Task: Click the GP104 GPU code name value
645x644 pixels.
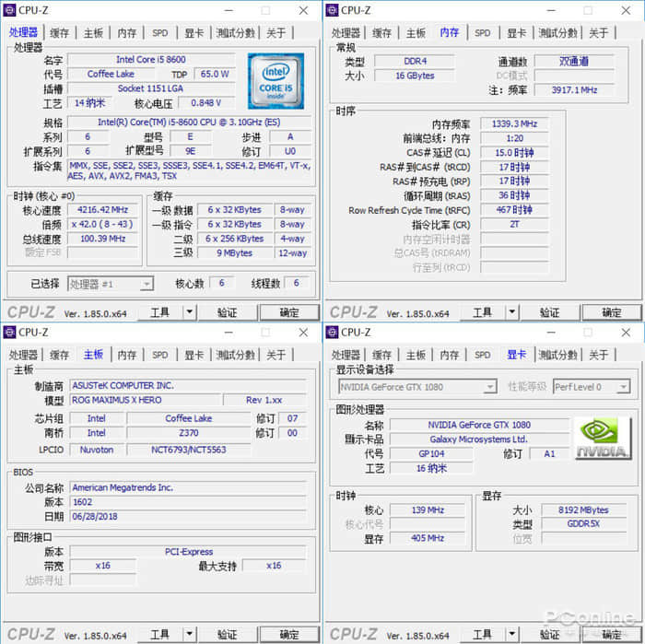Action: click(x=431, y=454)
